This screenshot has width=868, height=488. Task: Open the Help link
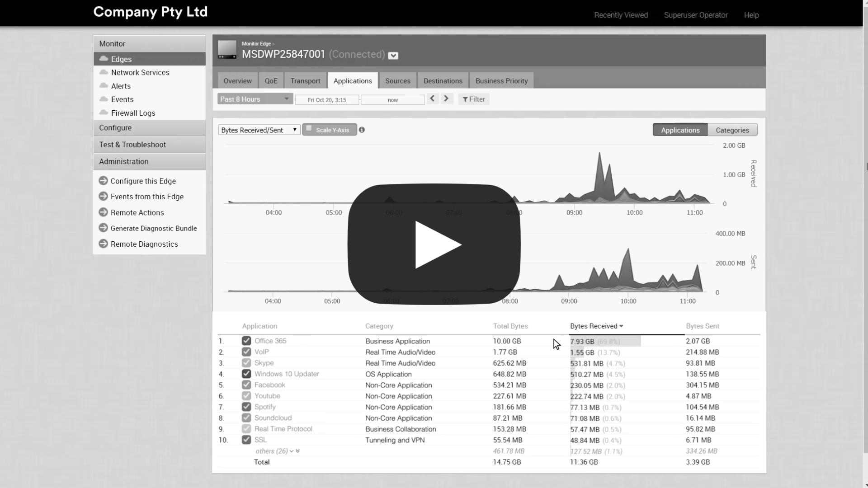(751, 15)
